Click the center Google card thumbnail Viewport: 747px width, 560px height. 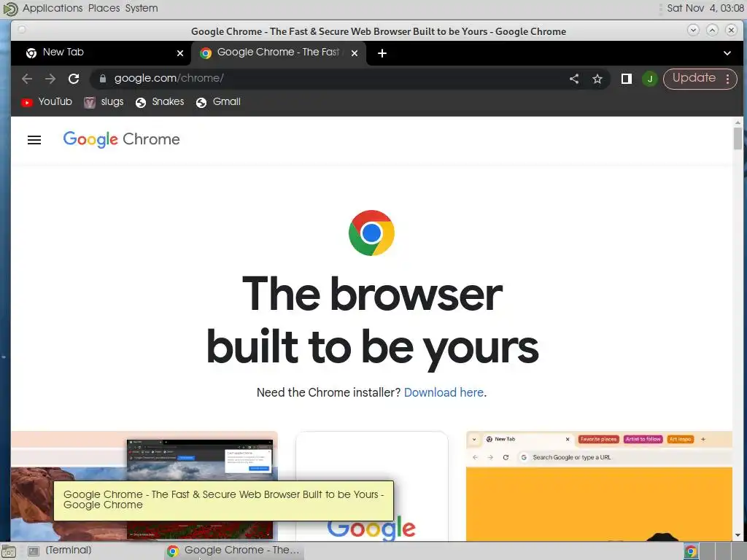pyautogui.click(x=371, y=486)
